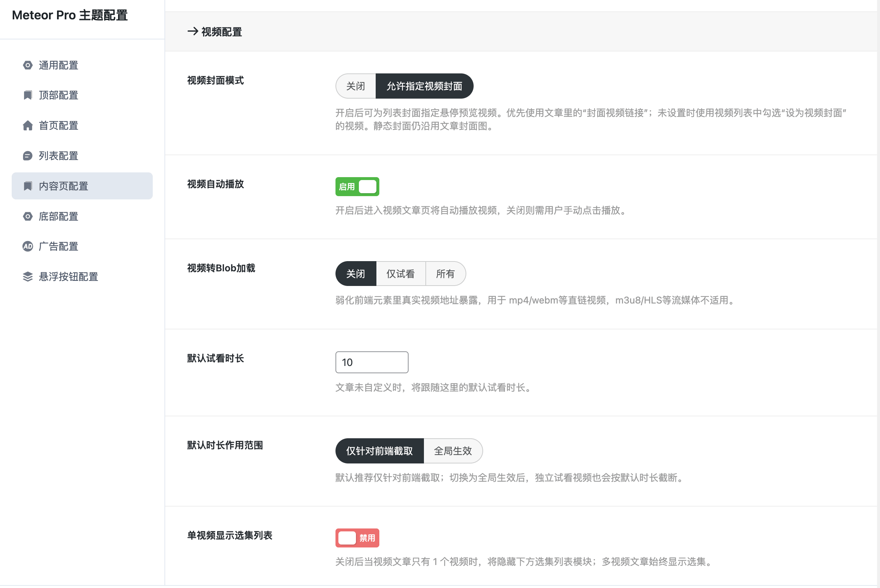Open the 悬浮按钮配置 menu label
Screen dimensions: 880x588
[x=68, y=277]
